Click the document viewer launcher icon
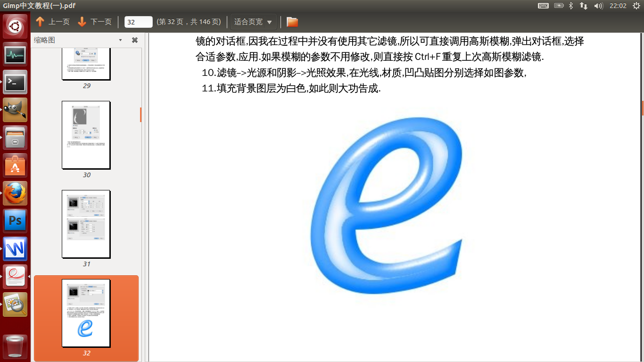 pos(15,277)
